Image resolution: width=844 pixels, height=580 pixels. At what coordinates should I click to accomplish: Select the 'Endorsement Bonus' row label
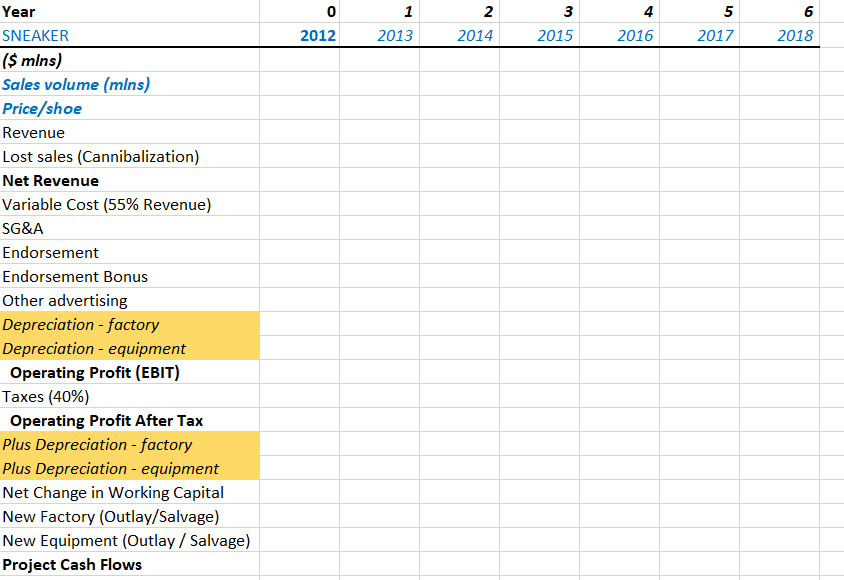[x=130, y=276]
